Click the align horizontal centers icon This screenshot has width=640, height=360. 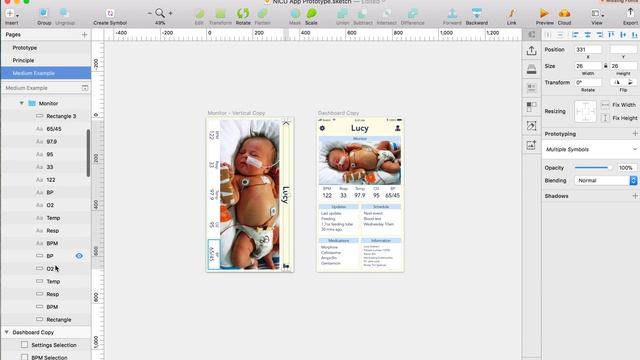[x=588, y=35]
